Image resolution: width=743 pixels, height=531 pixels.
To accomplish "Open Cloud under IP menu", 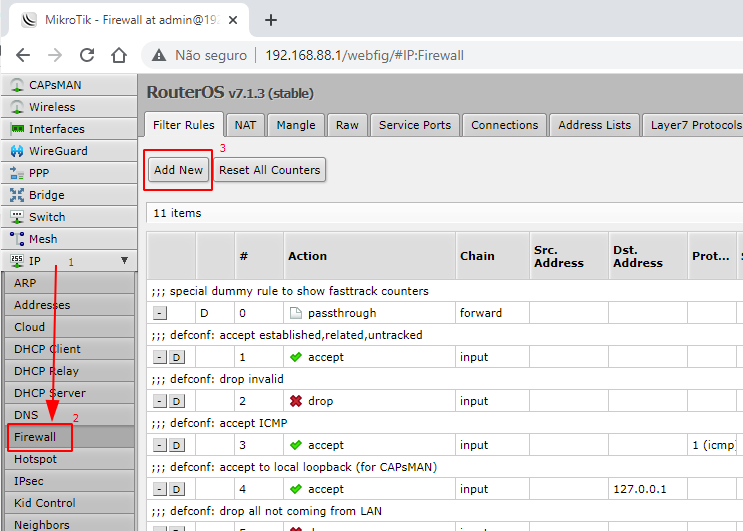I will click(69, 327).
